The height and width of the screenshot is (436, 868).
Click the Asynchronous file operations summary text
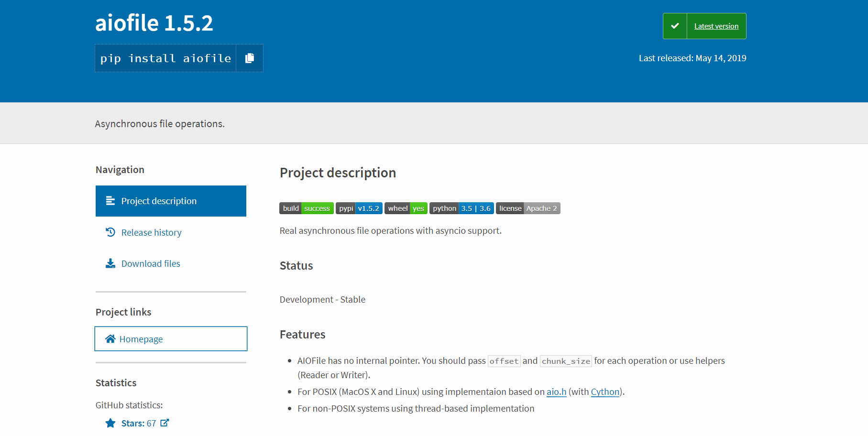pos(160,123)
